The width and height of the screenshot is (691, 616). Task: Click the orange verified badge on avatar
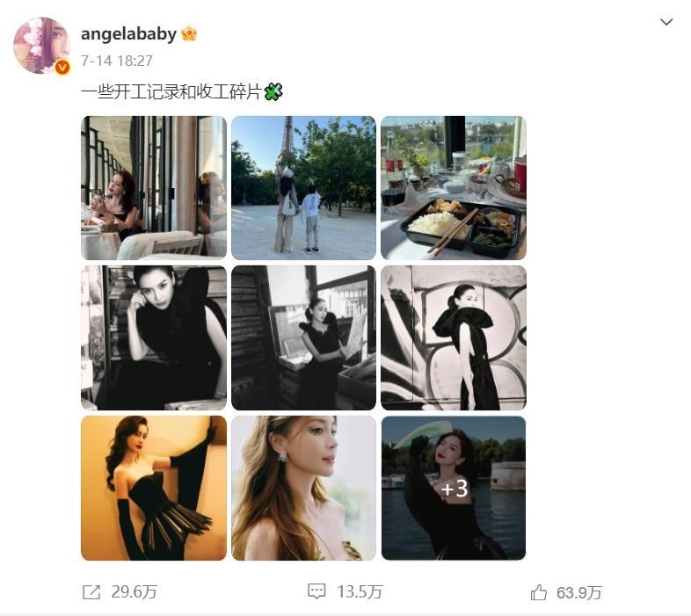click(x=62, y=67)
